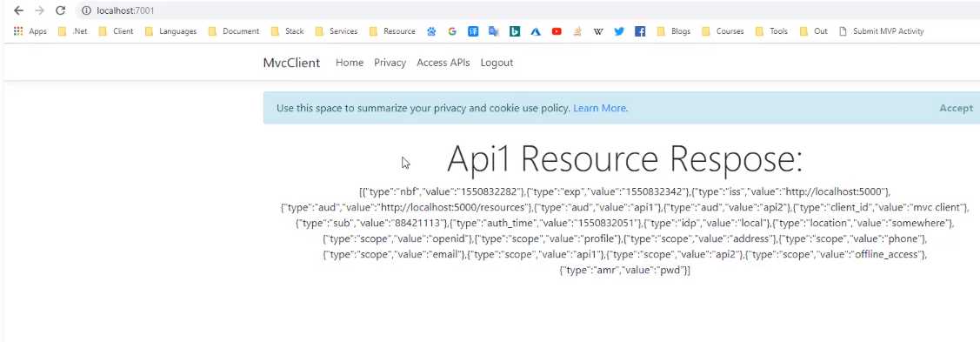
Task: Open the Courses bookmarks folder
Action: click(723, 31)
